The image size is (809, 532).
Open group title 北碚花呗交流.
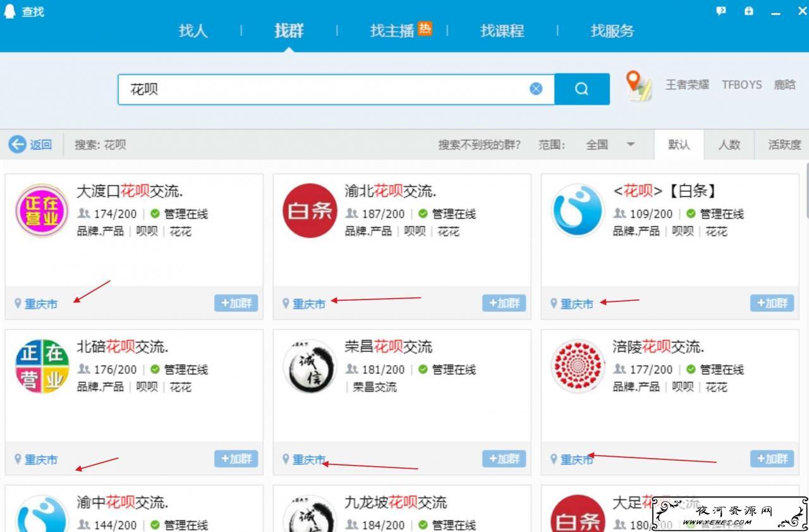click(122, 346)
